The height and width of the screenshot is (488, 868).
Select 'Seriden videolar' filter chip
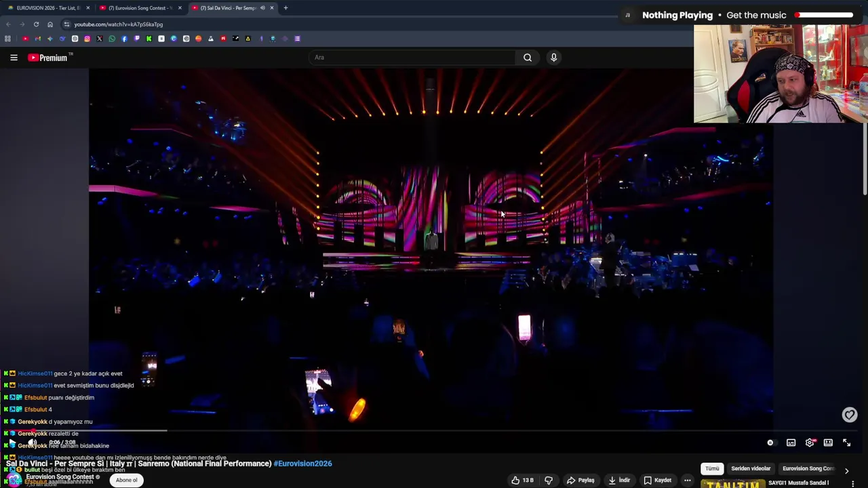coord(751,468)
